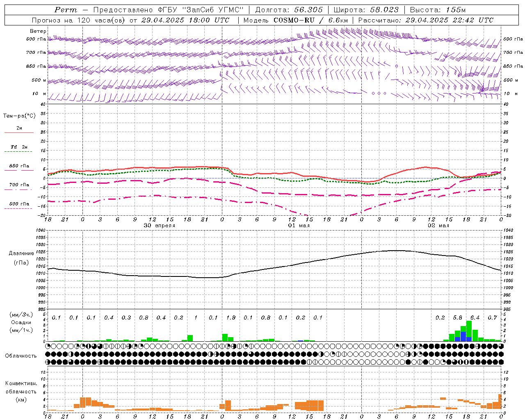Click the "01 мая" date label
525x420 pixels.
pos(299,226)
